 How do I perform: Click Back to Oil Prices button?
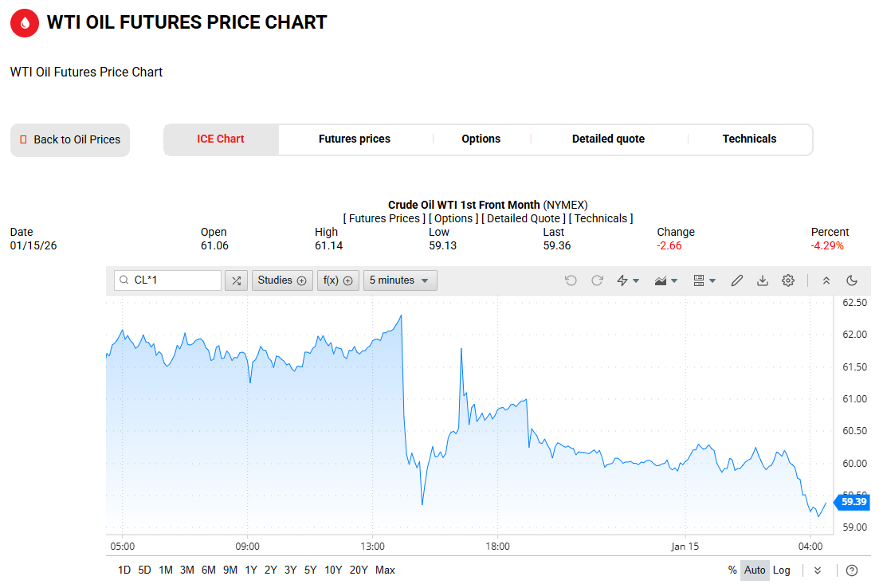point(70,139)
